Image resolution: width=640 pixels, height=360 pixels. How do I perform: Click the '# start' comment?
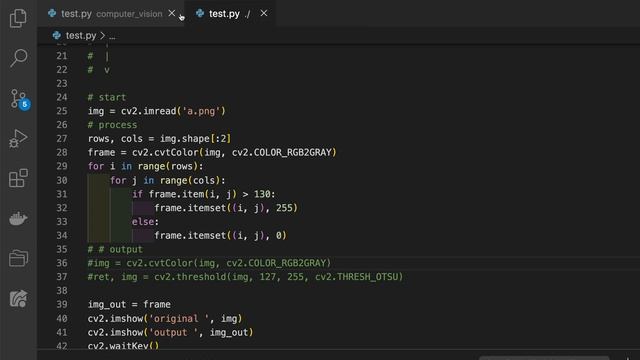pyautogui.click(x=107, y=97)
